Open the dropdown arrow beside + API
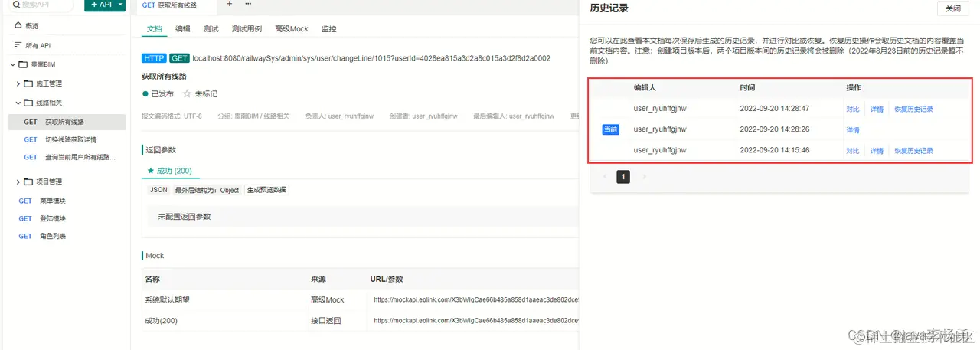This screenshot has height=350, width=980. pos(121,5)
